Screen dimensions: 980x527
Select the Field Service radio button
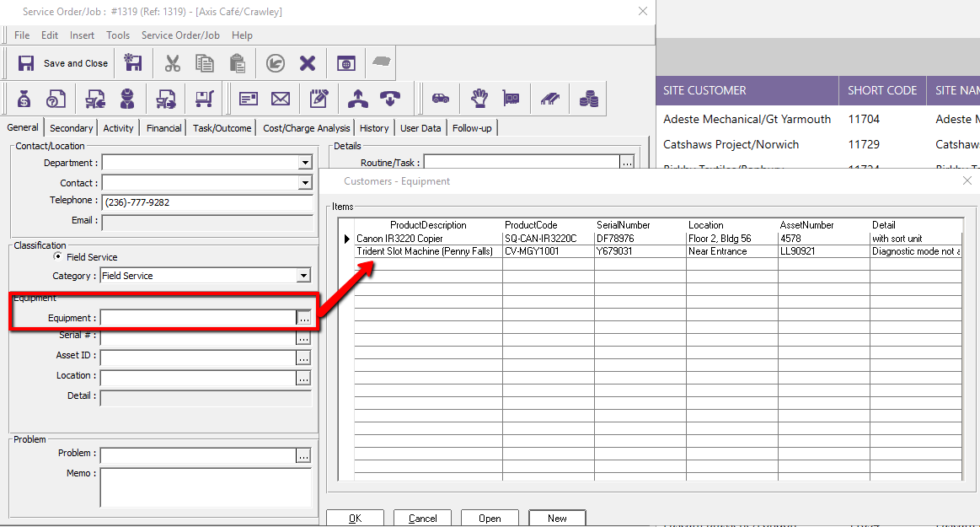click(x=57, y=257)
